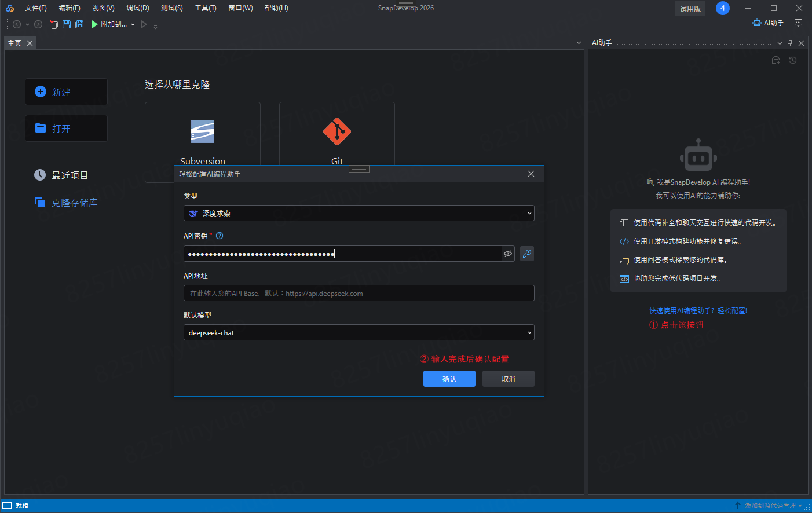Click the blue notification badge showing 4
The height and width of the screenshot is (513, 812).
(722, 8)
